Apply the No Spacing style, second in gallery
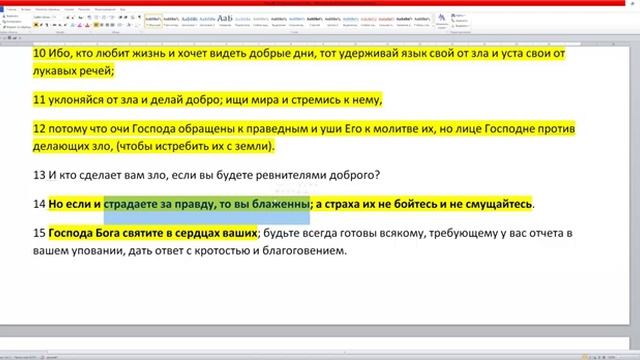The height and width of the screenshot is (360, 640). tap(171, 21)
